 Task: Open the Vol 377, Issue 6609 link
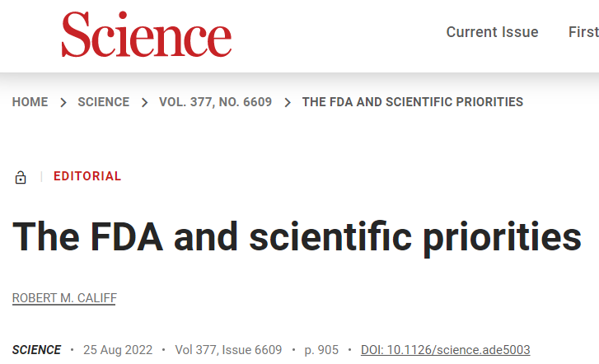(x=227, y=350)
